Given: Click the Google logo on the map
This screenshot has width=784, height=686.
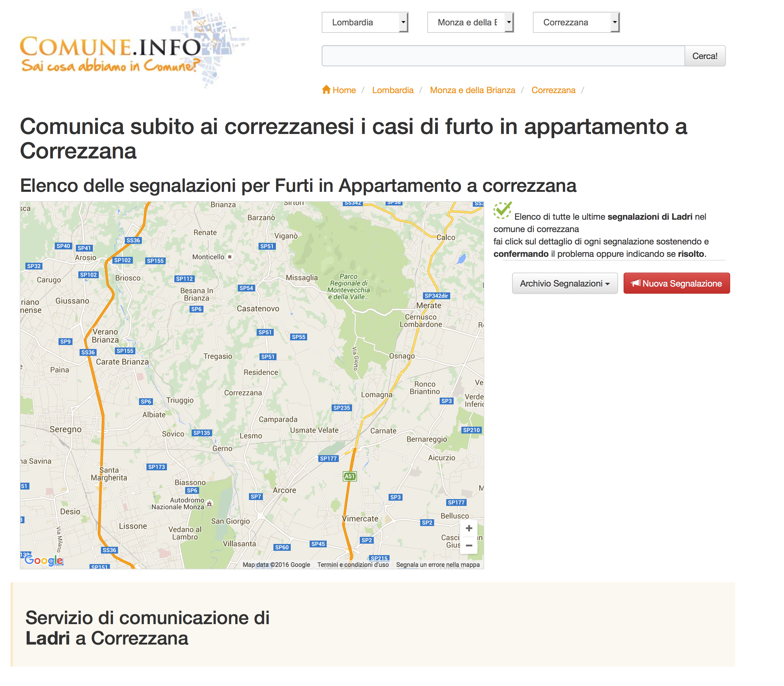Looking at the screenshot, I should (43, 560).
